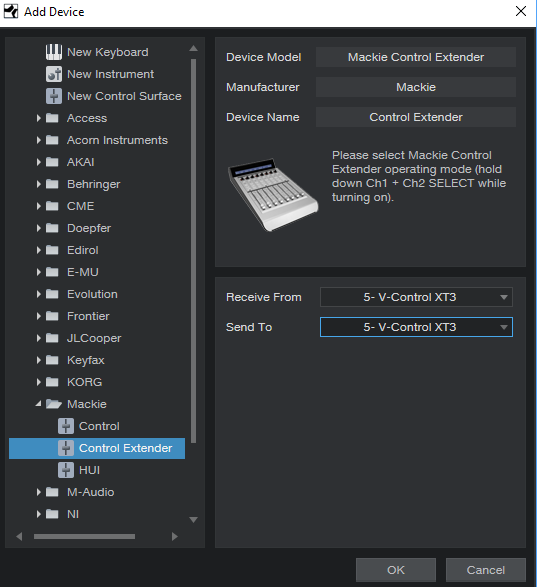The width and height of the screenshot is (537, 587).
Task: Select the New Keyboard entry
Action: (108, 52)
